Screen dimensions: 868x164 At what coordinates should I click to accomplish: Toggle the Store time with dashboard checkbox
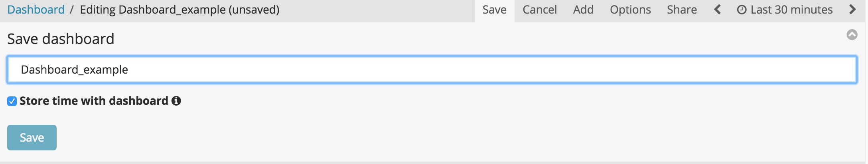click(x=12, y=101)
